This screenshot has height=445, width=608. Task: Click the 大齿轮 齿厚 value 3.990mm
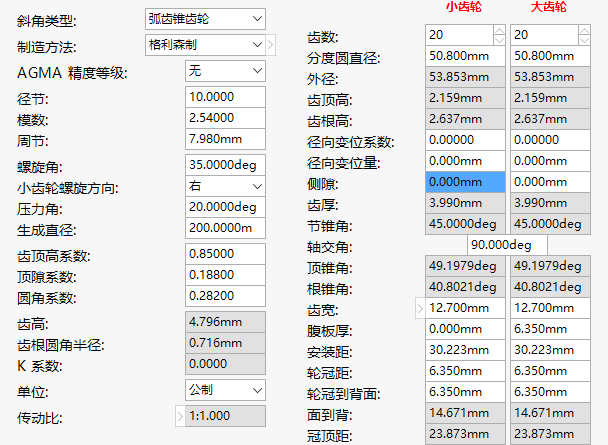(x=551, y=203)
